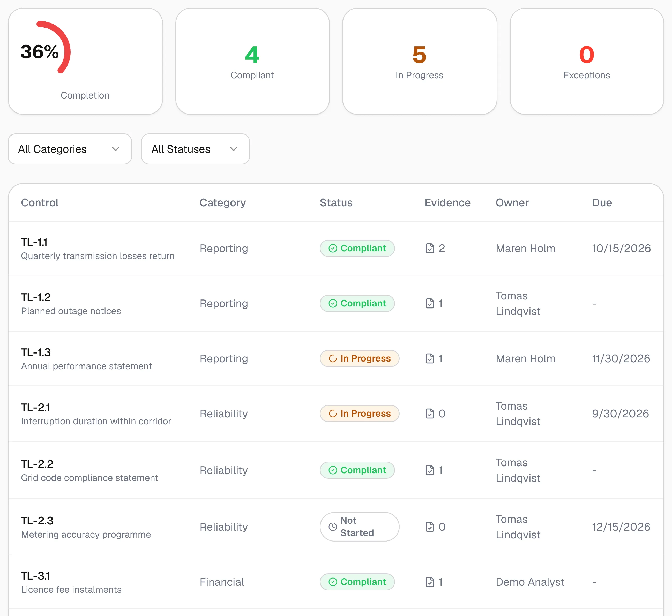This screenshot has height=616, width=672.
Task: Click the evidence document icon for TL-2.3
Action: [x=430, y=527]
